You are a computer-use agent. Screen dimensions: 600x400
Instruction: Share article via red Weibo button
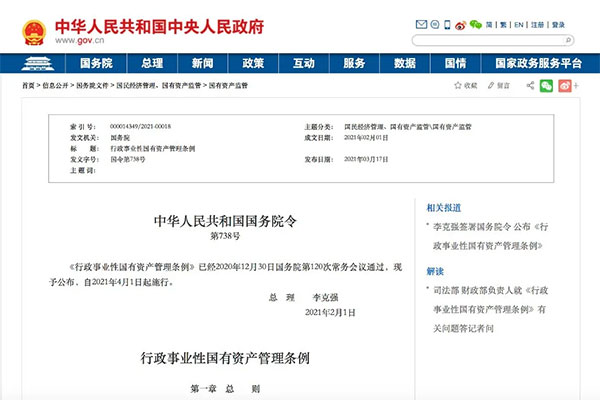(566, 86)
